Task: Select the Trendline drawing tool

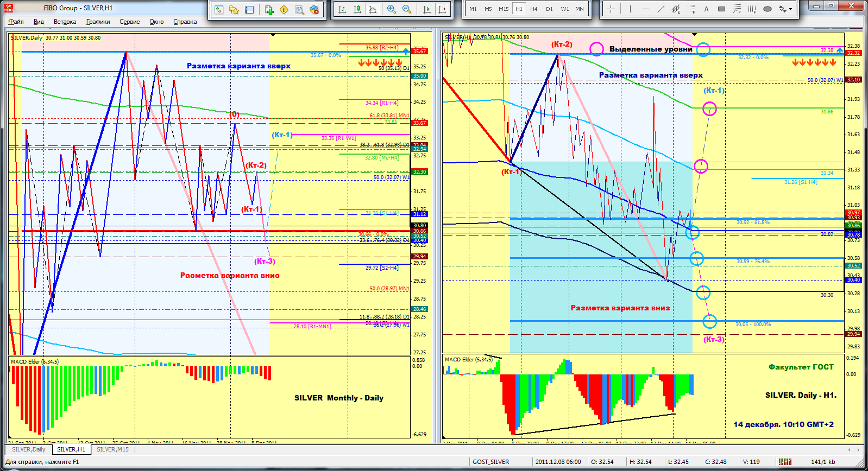Action: click(x=661, y=9)
